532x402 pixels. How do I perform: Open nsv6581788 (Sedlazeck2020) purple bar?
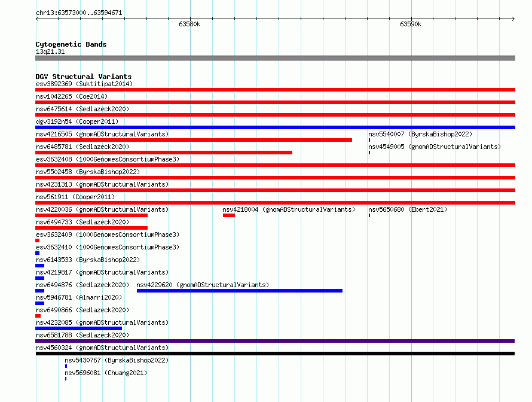click(275, 341)
